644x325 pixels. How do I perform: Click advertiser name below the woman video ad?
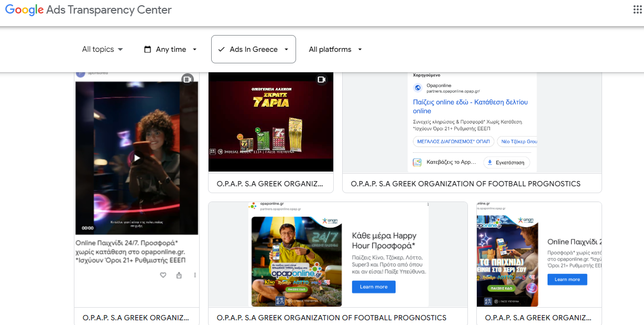(x=136, y=318)
